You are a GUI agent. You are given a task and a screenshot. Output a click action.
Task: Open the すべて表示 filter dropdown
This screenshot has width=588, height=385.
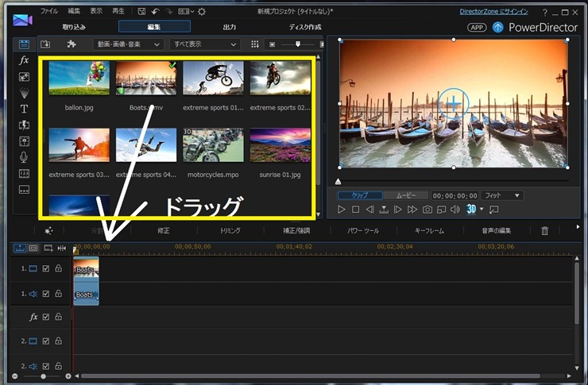(205, 44)
